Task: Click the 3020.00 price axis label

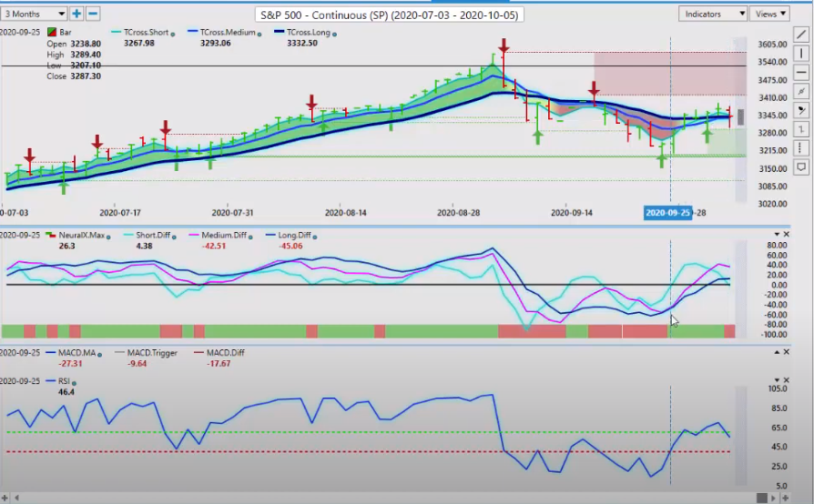Action: pyautogui.click(x=772, y=204)
